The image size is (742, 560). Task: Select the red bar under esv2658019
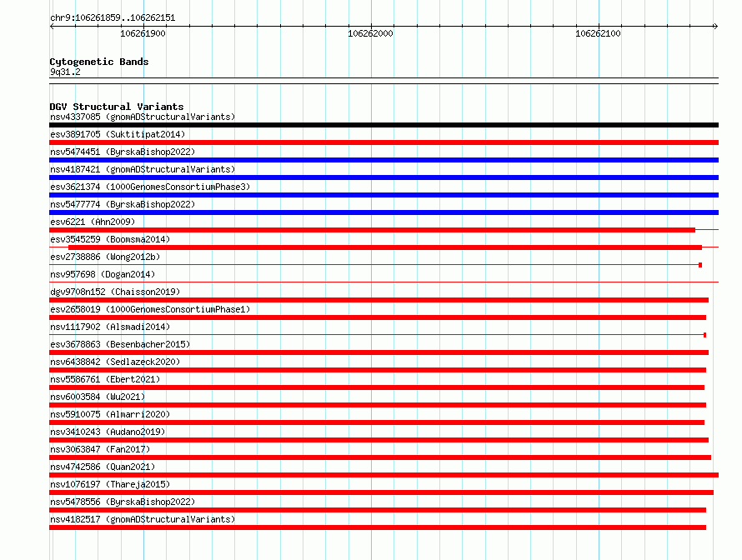coord(378,317)
